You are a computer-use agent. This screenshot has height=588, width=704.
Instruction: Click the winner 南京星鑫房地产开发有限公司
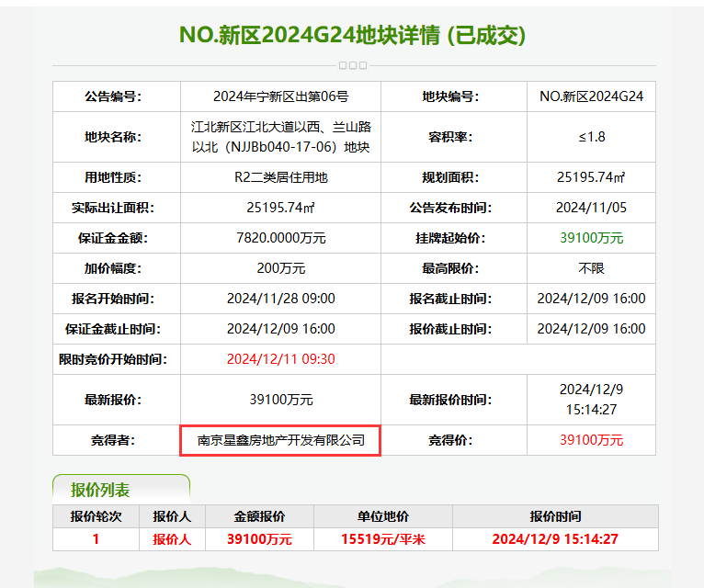280,440
